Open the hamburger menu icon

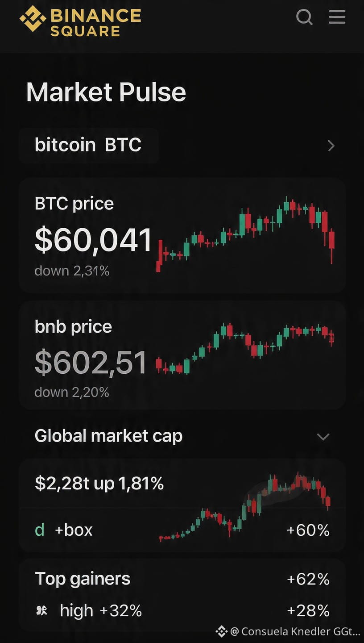click(337, 17)
